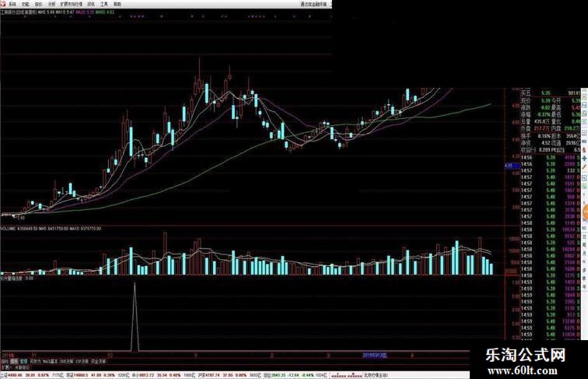Open the 帮助 menu
The width and height of the screenshot is (588, 379).
(118, 4)
